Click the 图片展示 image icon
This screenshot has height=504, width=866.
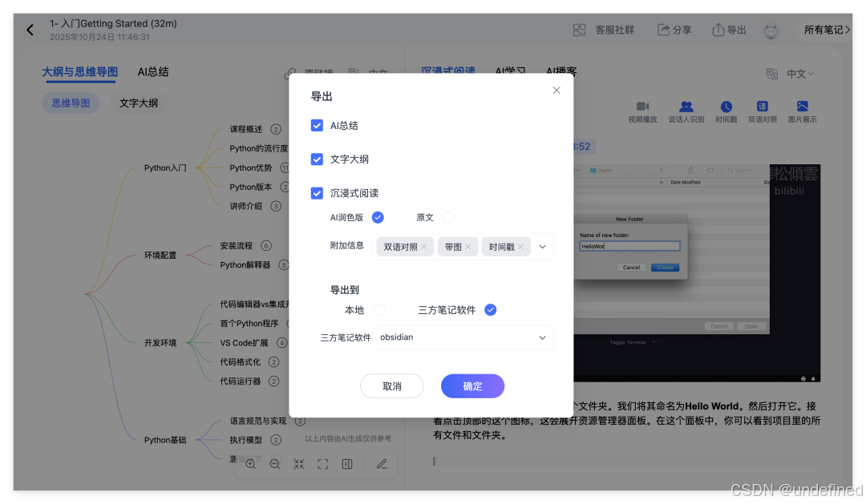pyautogui.click(x=802, y=106)
